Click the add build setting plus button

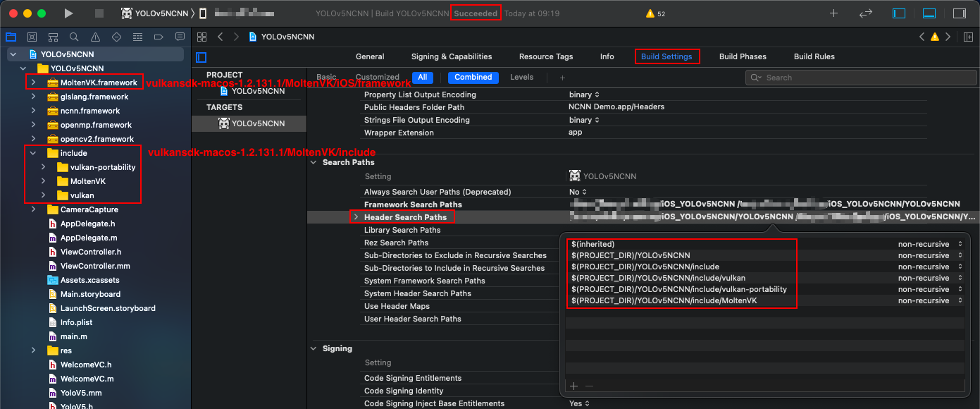[x=562, y=78]
